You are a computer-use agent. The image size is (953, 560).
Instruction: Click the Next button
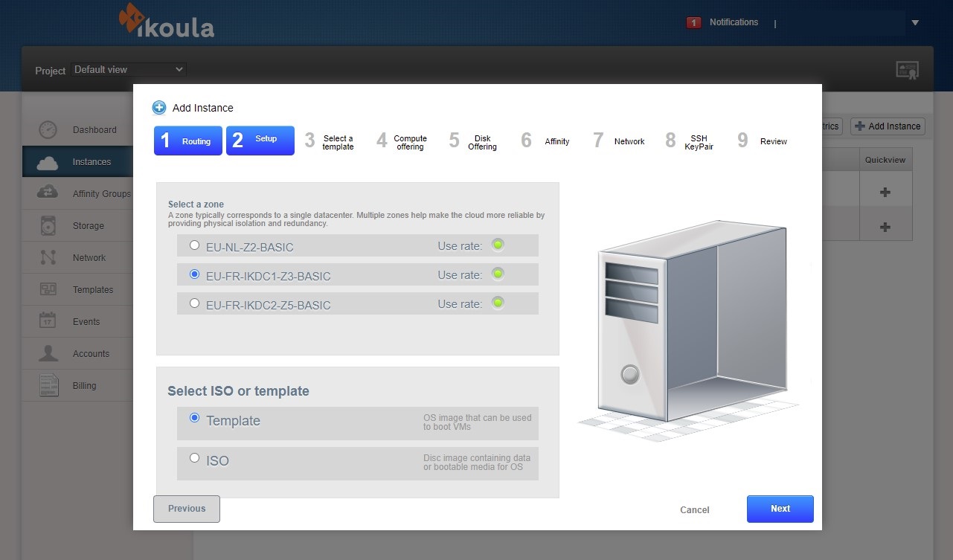coord(780,509)
